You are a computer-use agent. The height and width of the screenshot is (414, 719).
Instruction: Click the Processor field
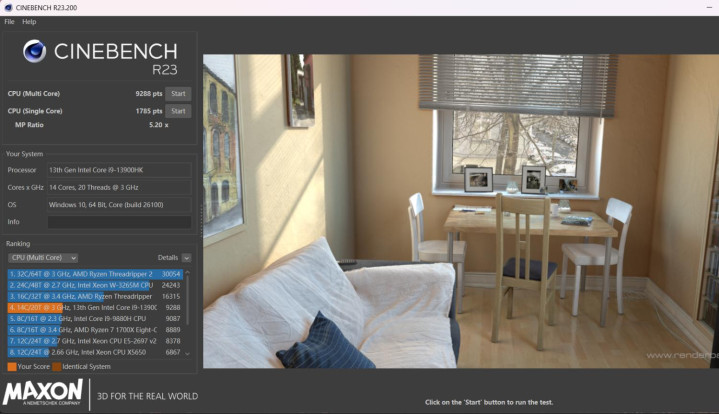[x=119, y=170]
